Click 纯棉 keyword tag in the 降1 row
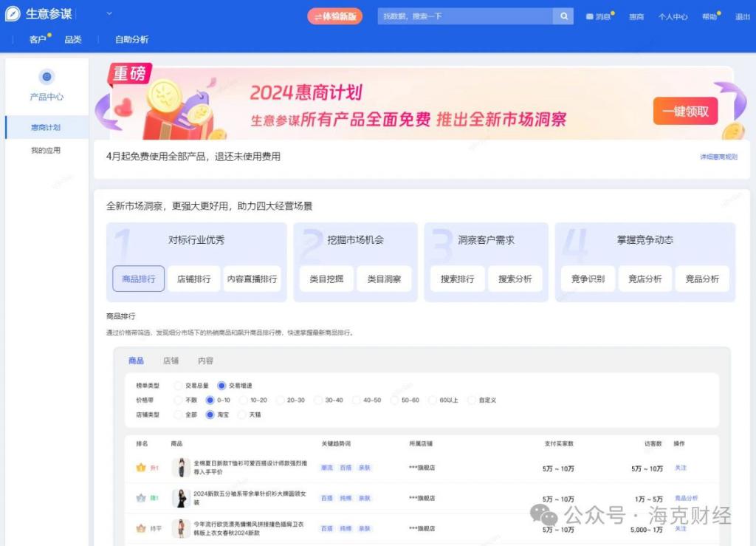Image resolution: width=756 pixels, height=546 pixels. click(x=346, y=498)
